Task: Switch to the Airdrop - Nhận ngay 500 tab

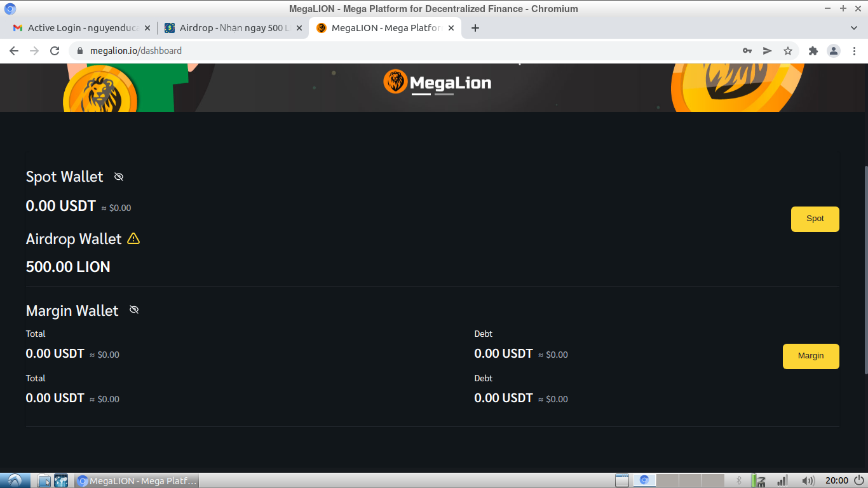Action: (x=232, y=28)
